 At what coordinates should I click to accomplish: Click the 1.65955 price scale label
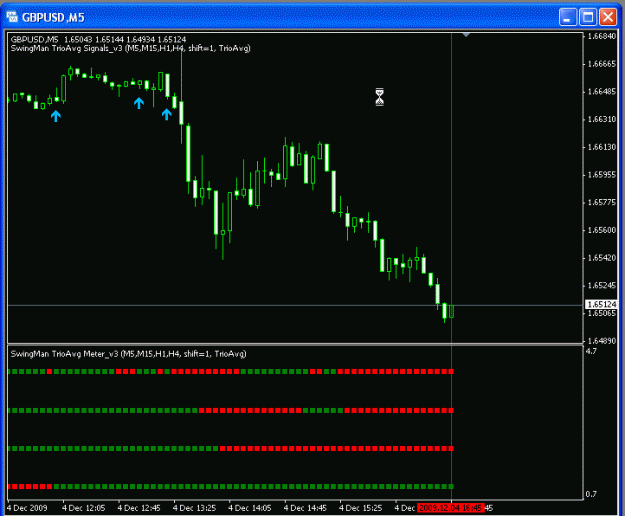pos(602,175)
